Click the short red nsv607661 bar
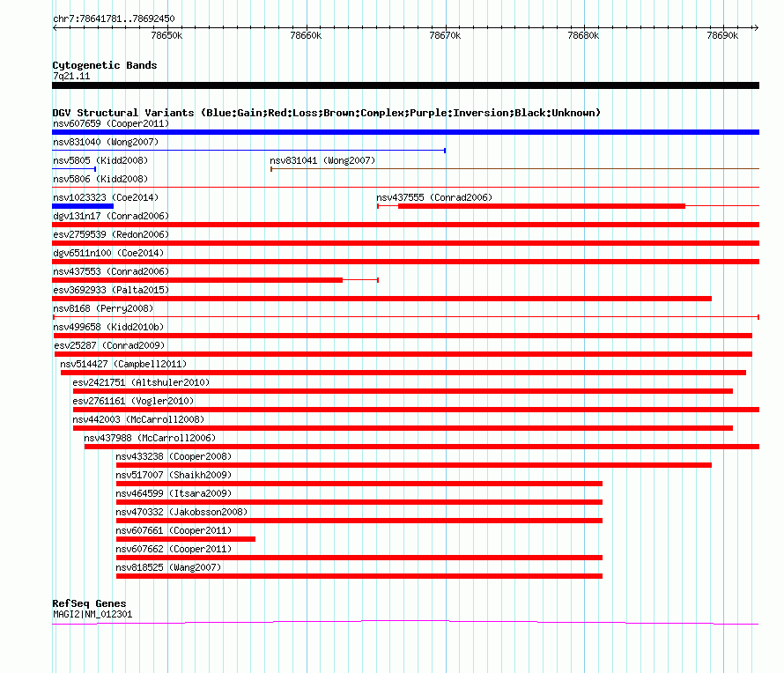 (x=186, y=539)
